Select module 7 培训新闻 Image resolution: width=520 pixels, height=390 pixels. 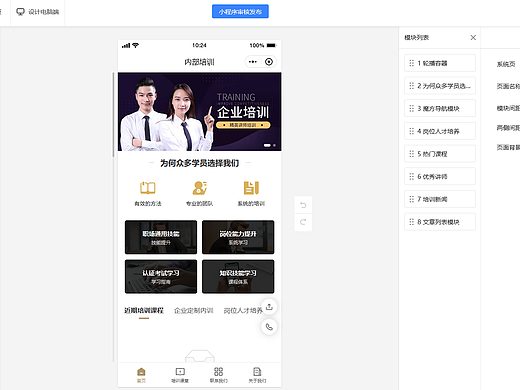click(x=440, y=199)
